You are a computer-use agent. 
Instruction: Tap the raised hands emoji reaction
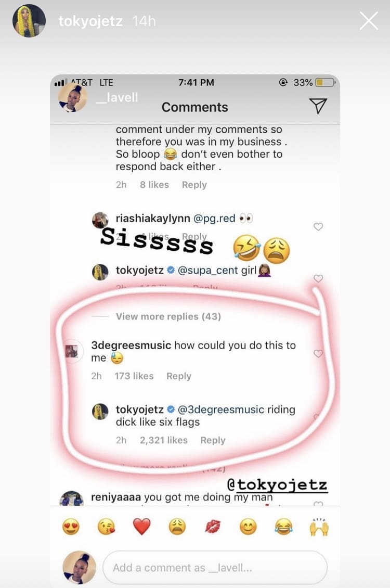(x=318, y=527)
